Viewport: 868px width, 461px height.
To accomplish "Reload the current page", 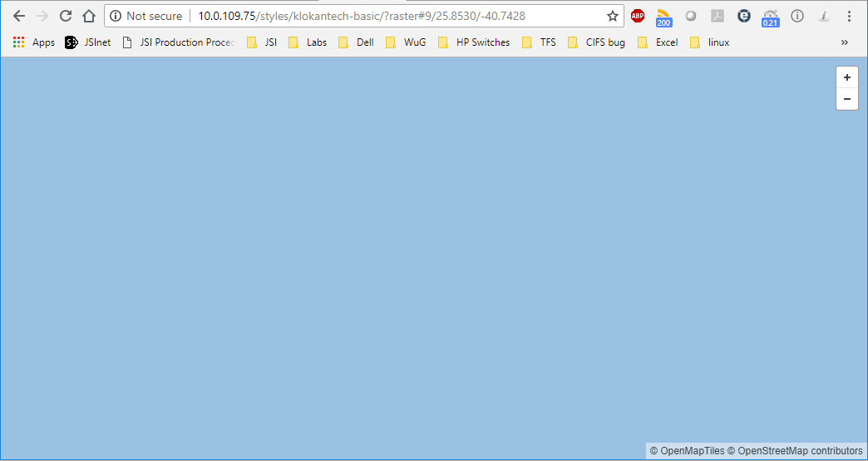I will pos(66,16).
